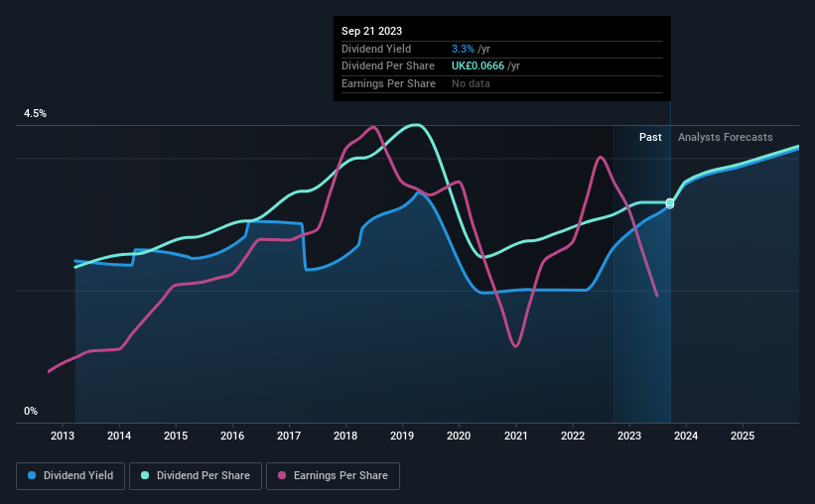The height and width of the screenshot is (504, 815).
Task: Toggle the Earnings Per Share legend button
Action: [333, 476]
